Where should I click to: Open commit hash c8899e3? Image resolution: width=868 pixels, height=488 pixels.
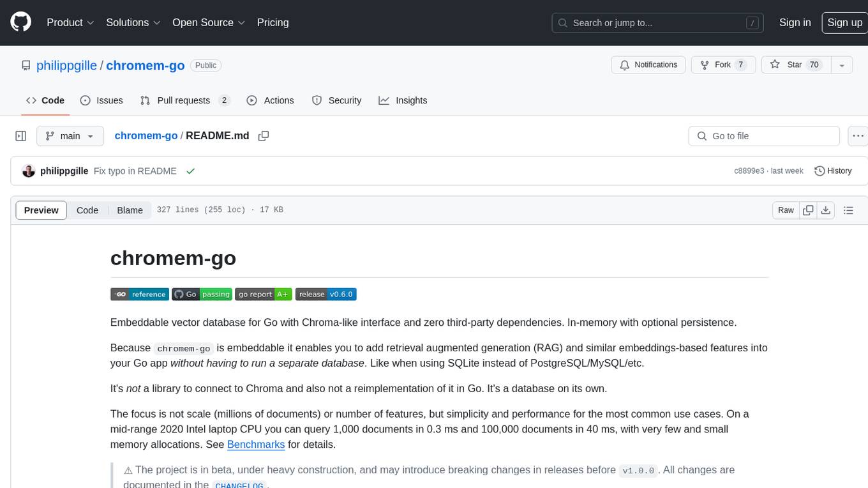[749, 171]
